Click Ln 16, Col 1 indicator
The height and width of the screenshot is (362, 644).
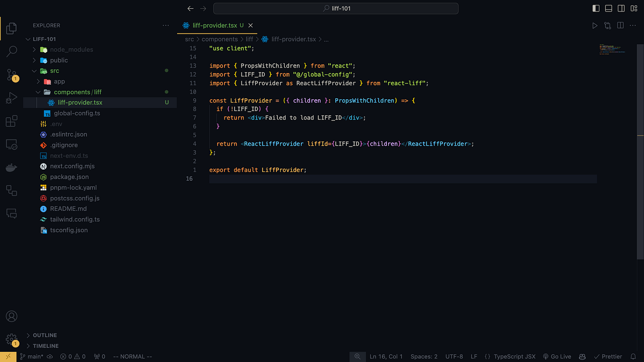coord(386,356)
